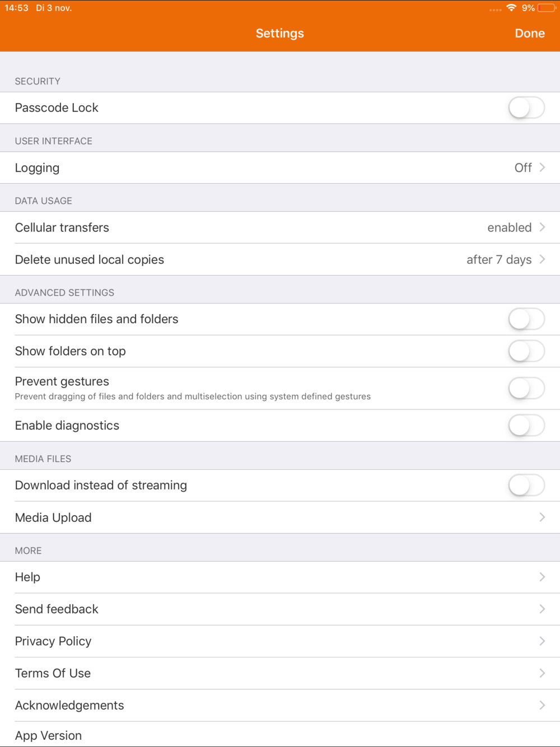Viewport: 560px width, 747px height.
Task: Open the Privacy Policy link
Action: (x=280, y=641)
